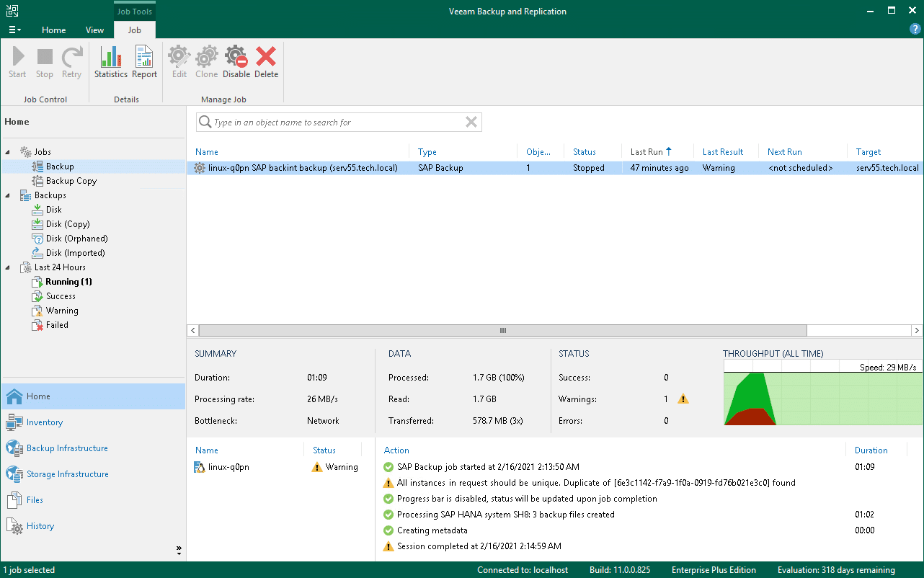Select Failed sessions node
Viewport: 924px width, 578px height.
[57, 325]
